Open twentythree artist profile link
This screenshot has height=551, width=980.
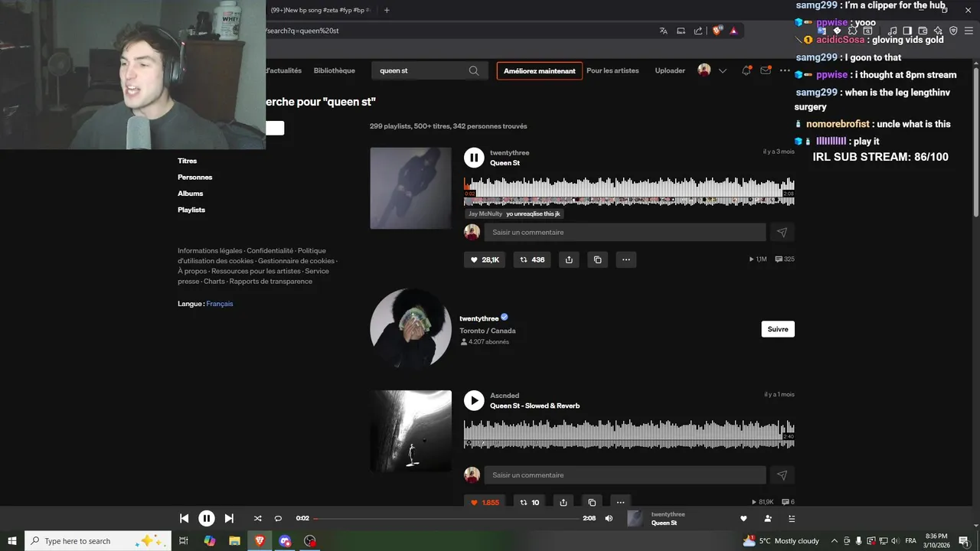coord(479,318)
